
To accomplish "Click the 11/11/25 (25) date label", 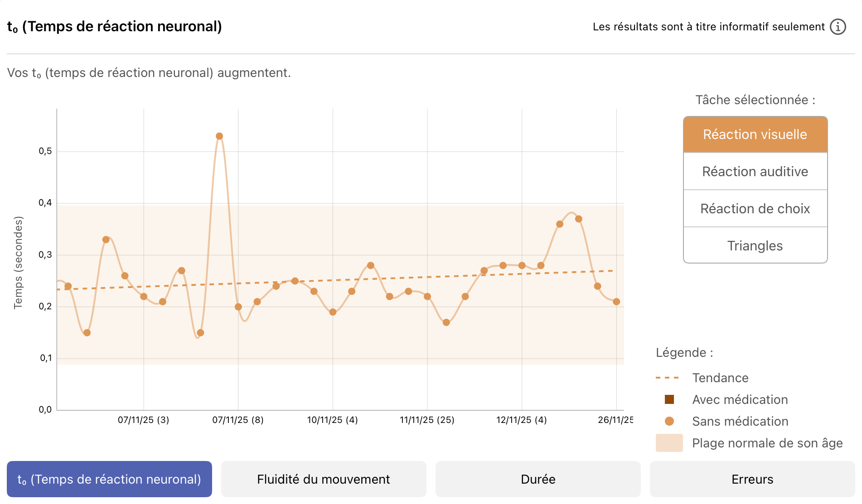I will pos(427,420).
